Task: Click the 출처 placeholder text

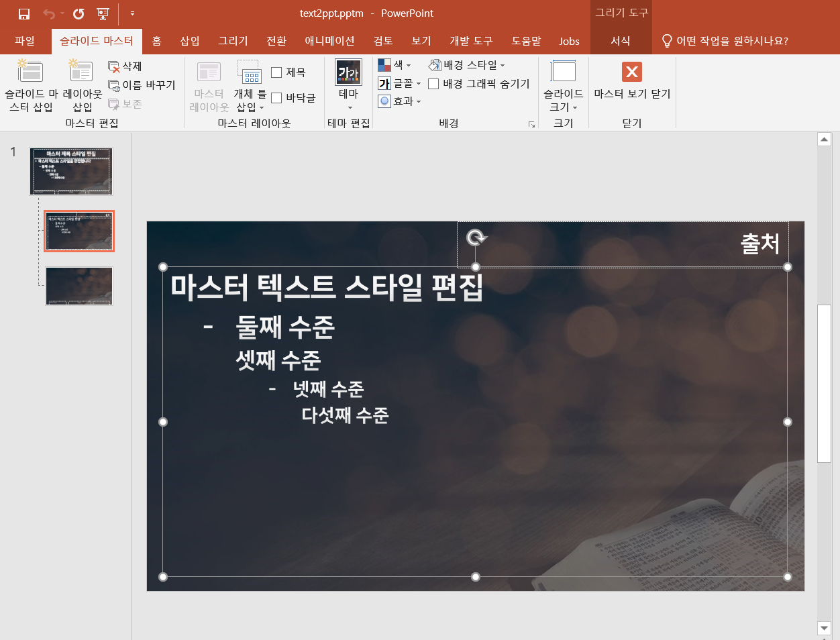Action: coord(760,244)
